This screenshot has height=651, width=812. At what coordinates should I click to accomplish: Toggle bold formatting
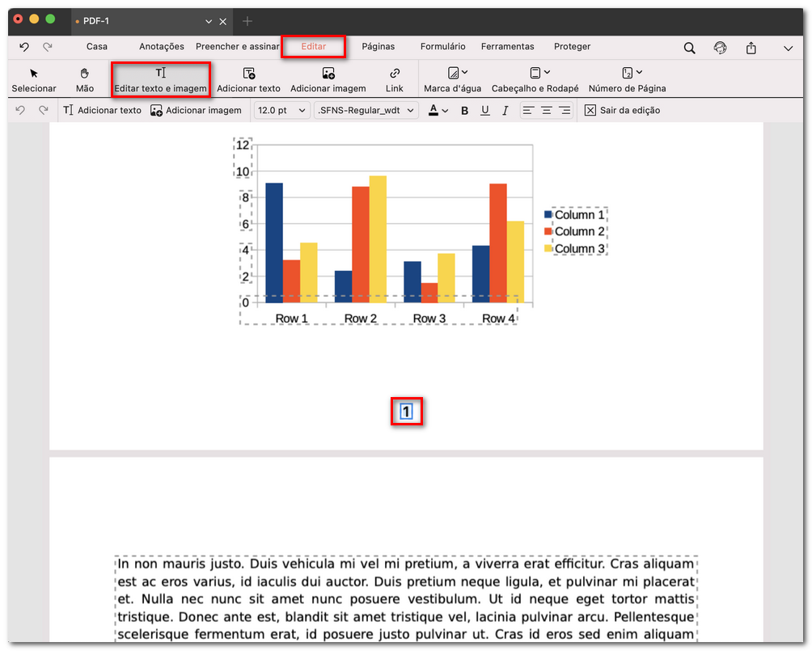click(463, 110)
